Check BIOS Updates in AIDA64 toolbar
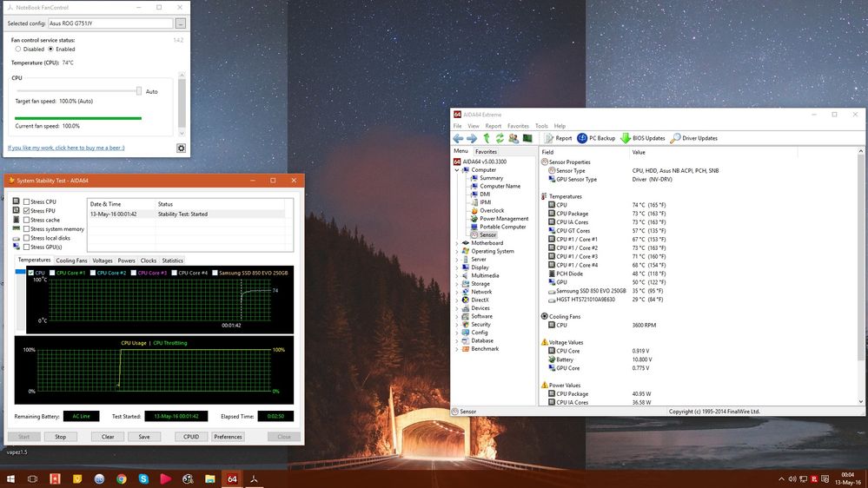Screen dimensions: 868x488 point(643,138)
